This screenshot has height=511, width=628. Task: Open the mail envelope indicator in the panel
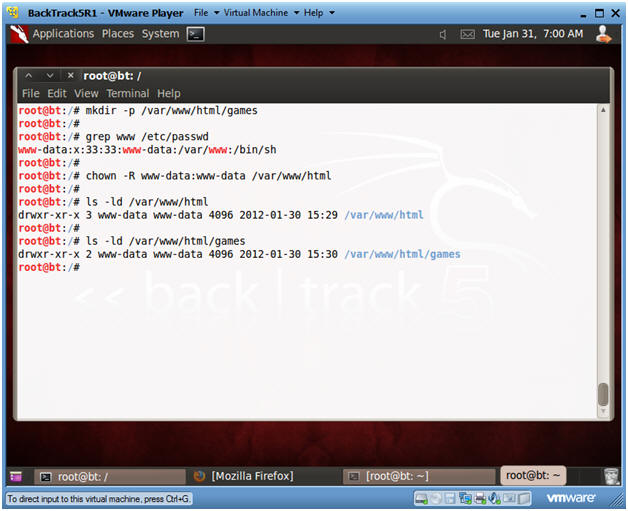(467, 34)
